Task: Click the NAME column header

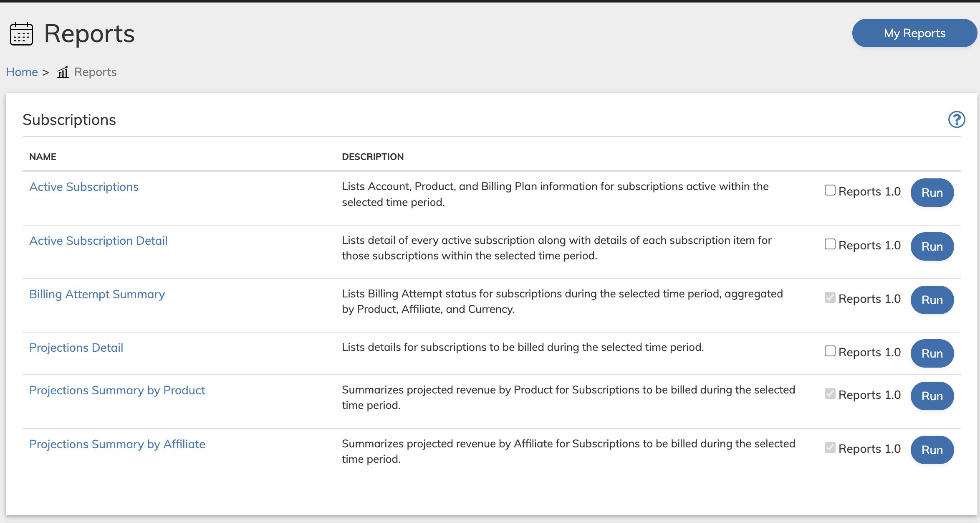Action: [x=43, y=157]
